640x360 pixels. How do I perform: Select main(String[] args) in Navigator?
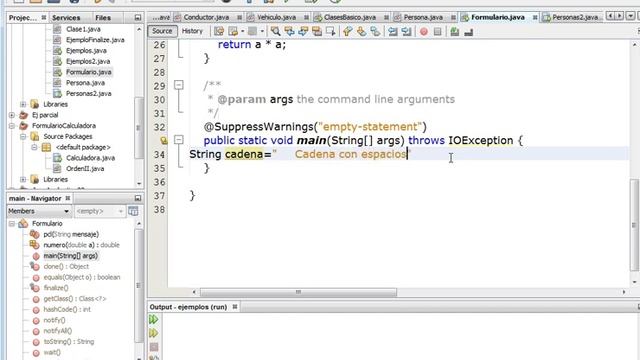[x=71, y=256]
